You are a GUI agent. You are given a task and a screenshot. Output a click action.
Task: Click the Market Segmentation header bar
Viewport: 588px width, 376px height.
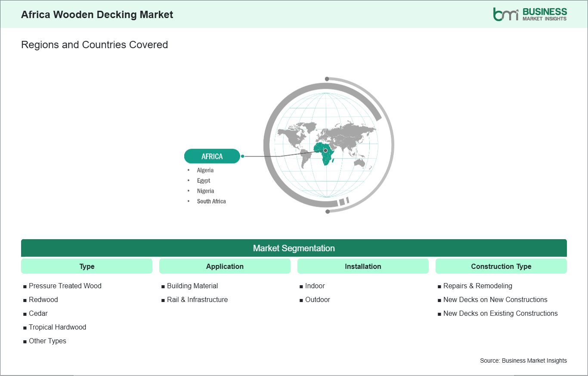294,248
